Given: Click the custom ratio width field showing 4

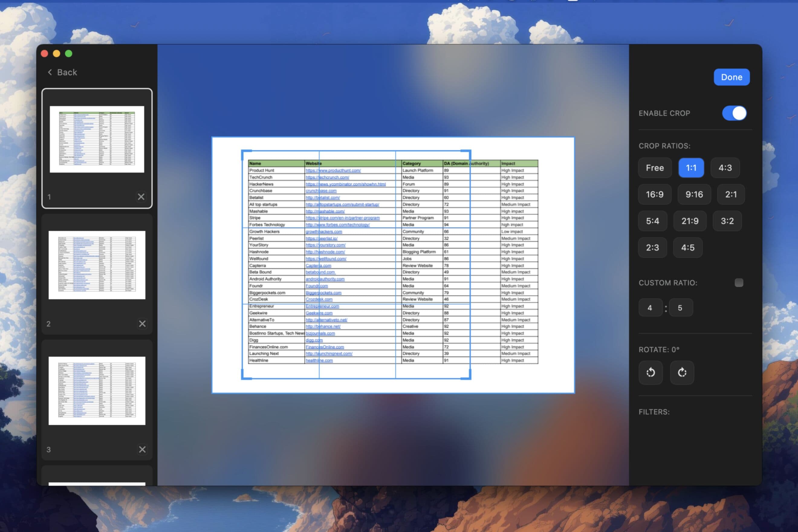Looking at the screenshot, I should (x=650, y=308).
